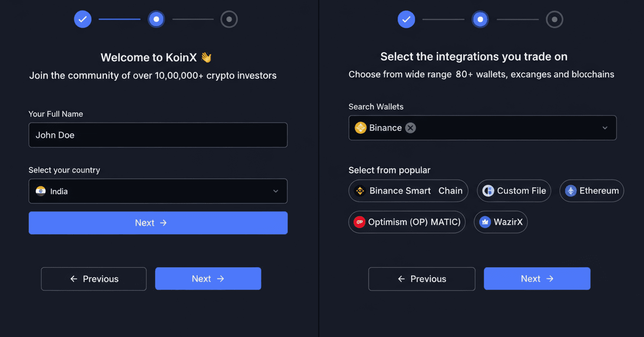Choose the Binance Smart Chain chip
The height and width of the screenshot is (337, 644).
tap(408, 191)
